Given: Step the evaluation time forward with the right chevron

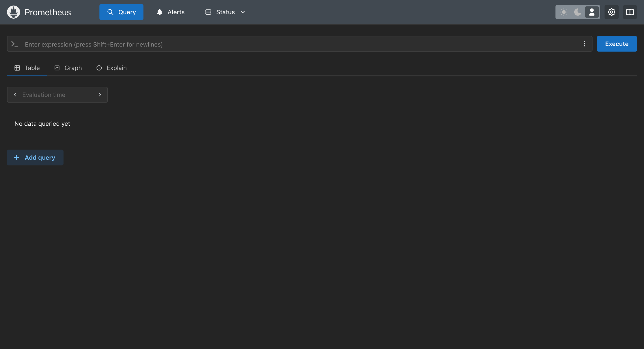Looking at the screenshot, I should [100, 95].
